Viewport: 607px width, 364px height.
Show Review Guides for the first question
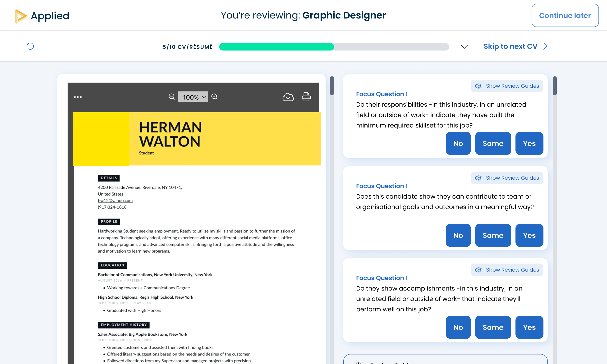coord(507,86)
